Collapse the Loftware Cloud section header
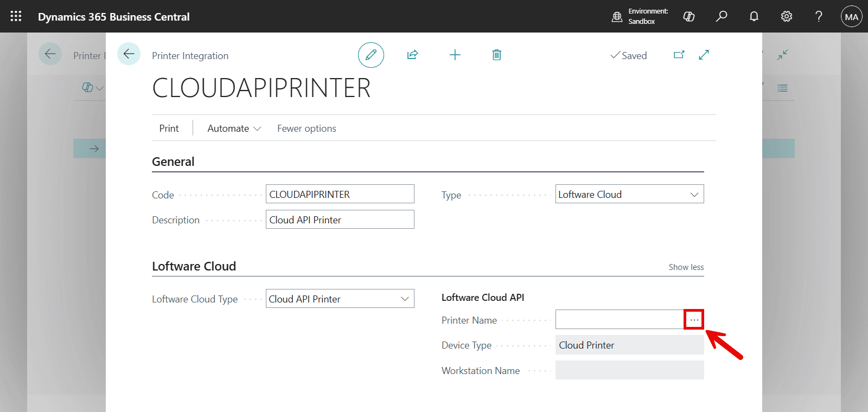Viewport: 868px width, 412px height. [x=194, y=266]
